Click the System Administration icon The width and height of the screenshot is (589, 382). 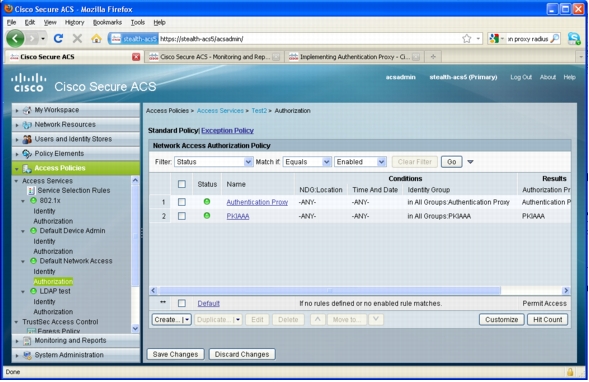[27, 355]
